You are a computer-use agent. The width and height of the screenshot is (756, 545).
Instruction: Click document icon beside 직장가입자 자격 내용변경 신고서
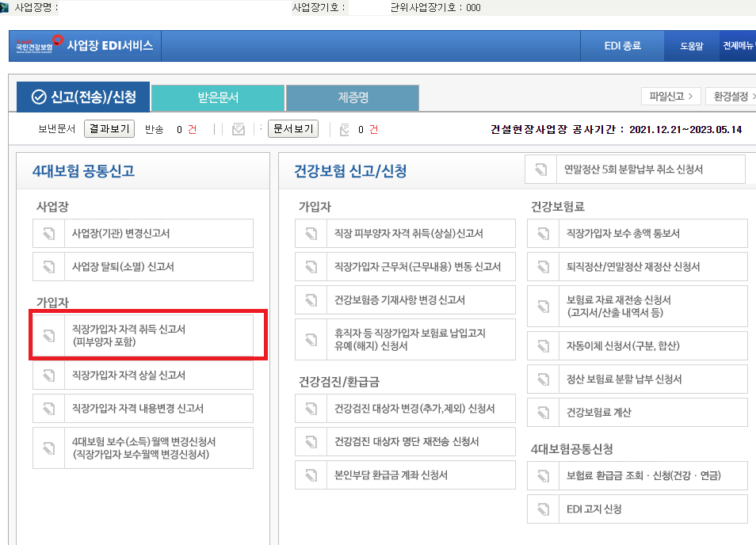(48, 409)
